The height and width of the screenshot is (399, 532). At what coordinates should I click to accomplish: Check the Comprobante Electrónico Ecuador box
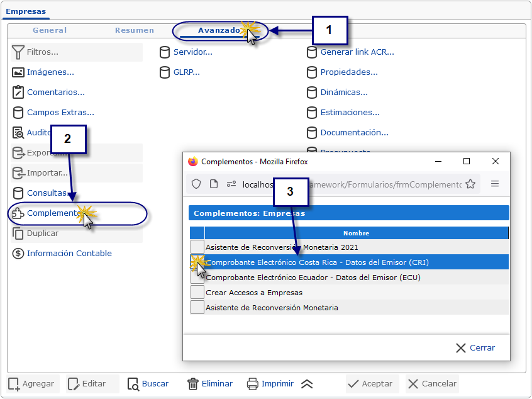(197, 278)
